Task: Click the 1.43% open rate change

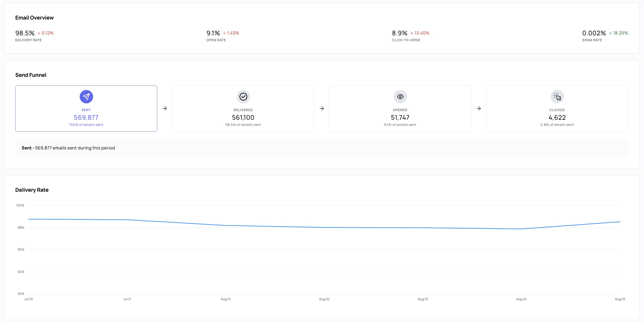Action: pyautogui.click(x=233, y=33)
